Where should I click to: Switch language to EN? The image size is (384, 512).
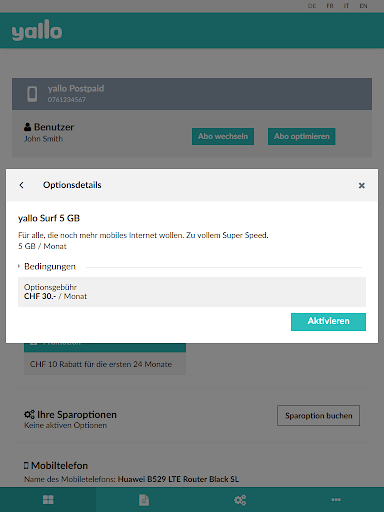[363, 6]
